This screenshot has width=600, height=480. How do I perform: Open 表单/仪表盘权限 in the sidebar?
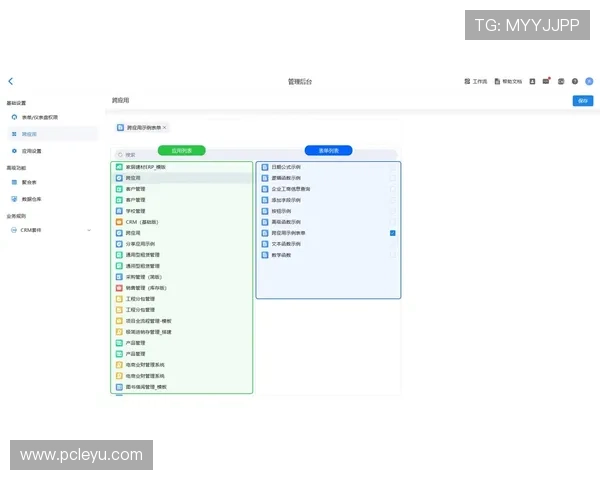coord(52,117)
